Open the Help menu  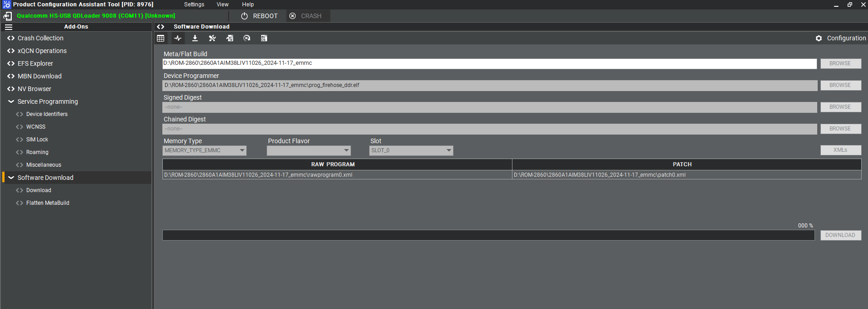click(x=248, y=5)
